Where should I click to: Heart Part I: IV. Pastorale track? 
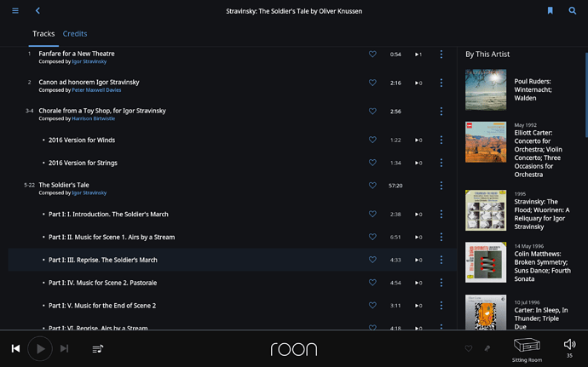(x=372, y=283)
